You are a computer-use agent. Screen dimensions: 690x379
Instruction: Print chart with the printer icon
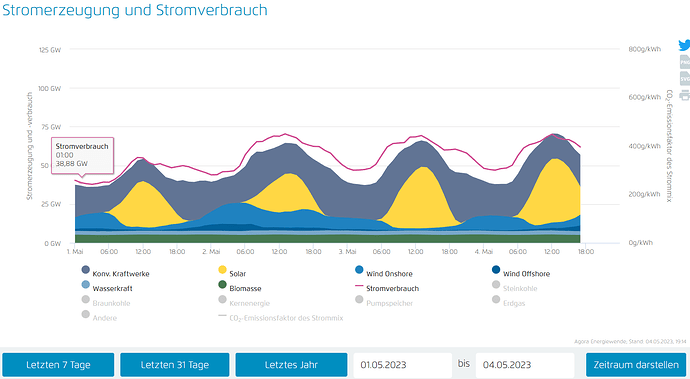pyautogui.click(x=685, y=95)
